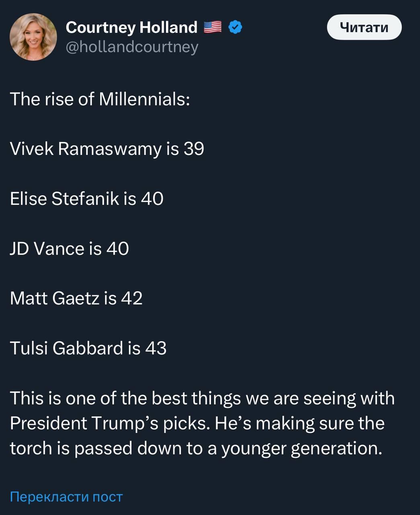Open the Courtney Holland display name
This screenshot has width=420, height=515.
(131, 27)
